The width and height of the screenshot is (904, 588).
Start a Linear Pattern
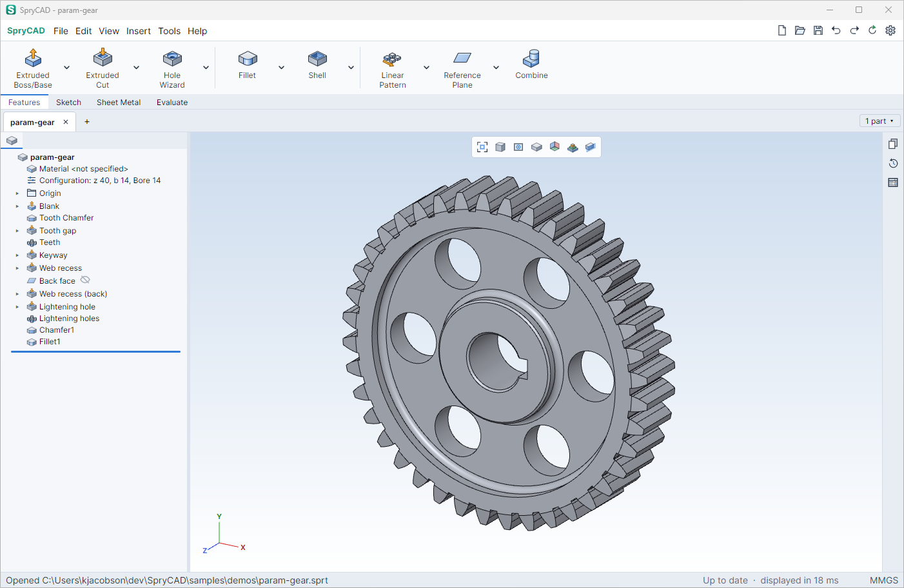coord(393,68)
